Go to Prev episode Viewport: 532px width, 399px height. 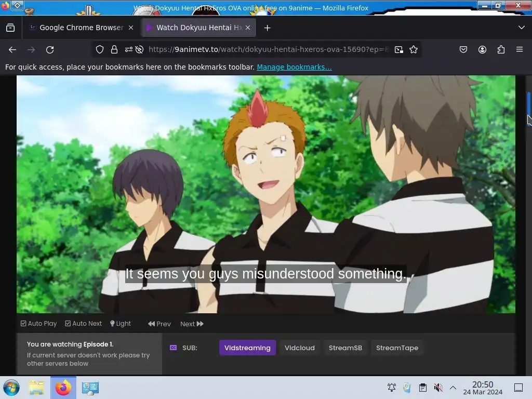(x=159, y=324)
